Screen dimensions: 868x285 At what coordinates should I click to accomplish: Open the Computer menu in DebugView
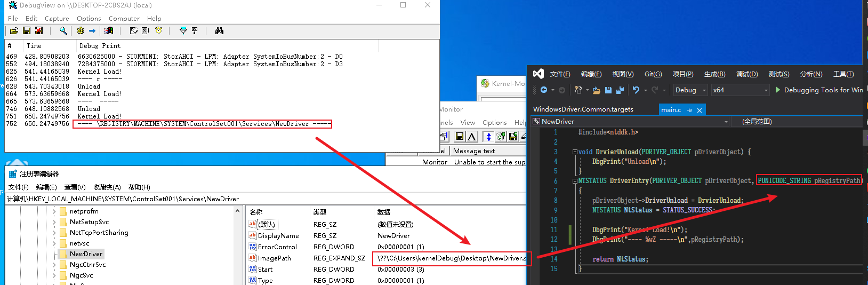[x=124, y=18]
